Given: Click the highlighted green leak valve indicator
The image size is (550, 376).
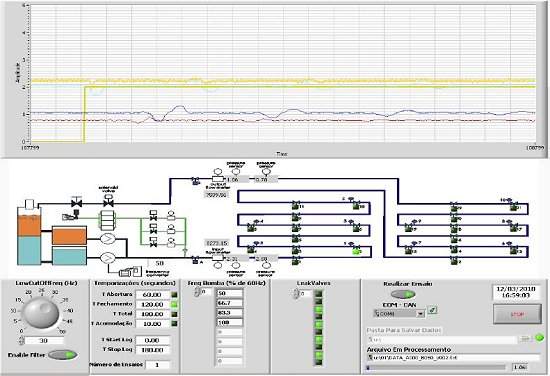Looking at the screenshot, I should (357, 251).
